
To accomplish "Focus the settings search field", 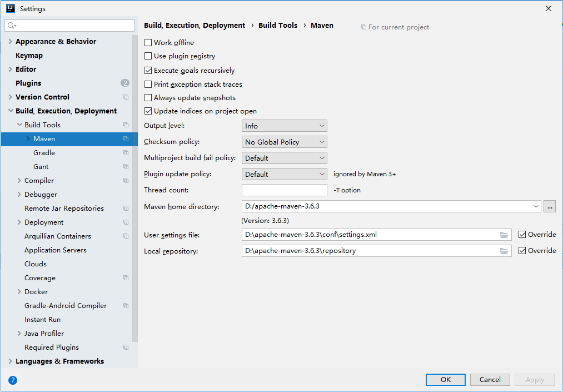I will [69, 26].
